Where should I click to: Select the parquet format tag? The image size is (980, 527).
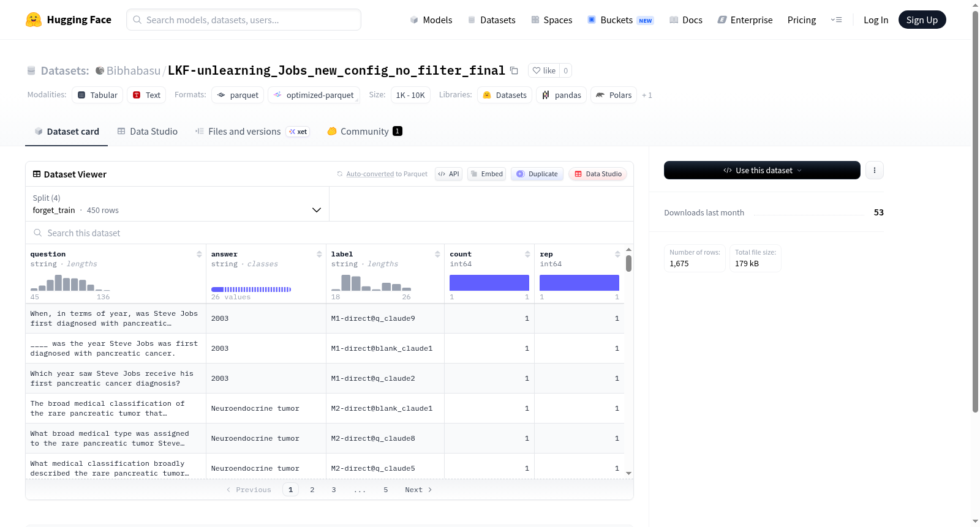tap(238, 95)
